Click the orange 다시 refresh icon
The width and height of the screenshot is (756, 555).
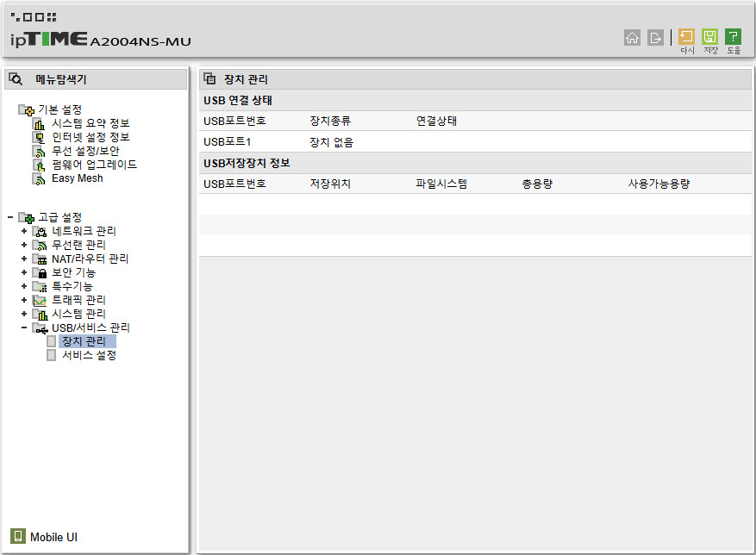click(x=686, y=36)
